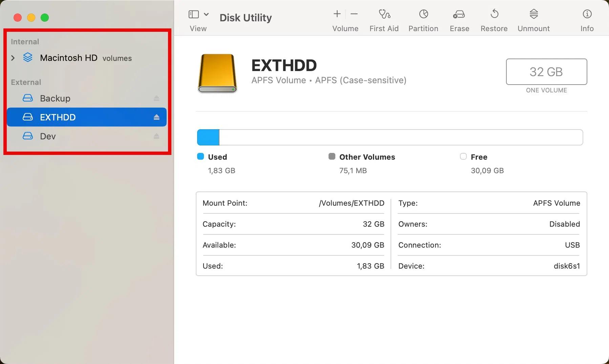Open the Partition tool
Image resolution: width=609 pixels, height=364 pixels.
pos(423,20)
